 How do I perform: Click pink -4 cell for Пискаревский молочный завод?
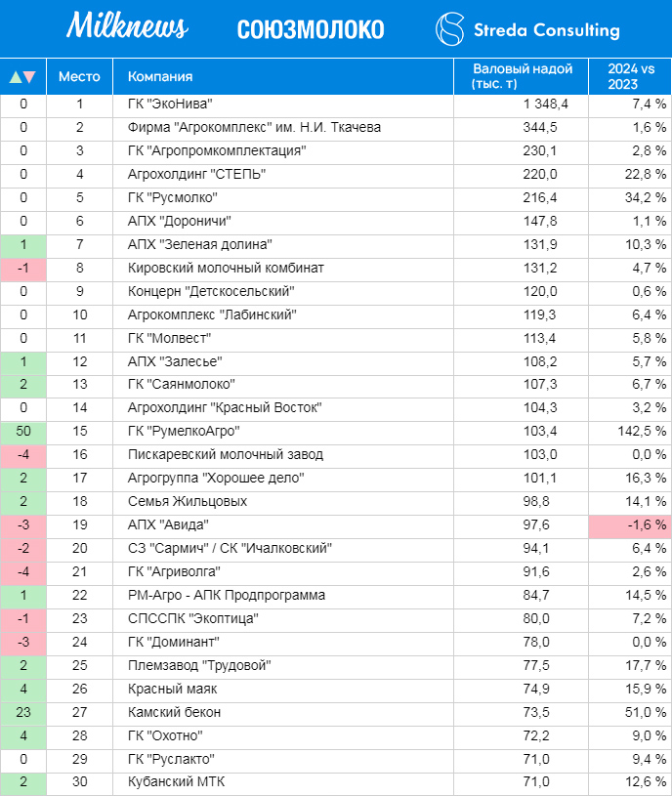tap(23, 456)
